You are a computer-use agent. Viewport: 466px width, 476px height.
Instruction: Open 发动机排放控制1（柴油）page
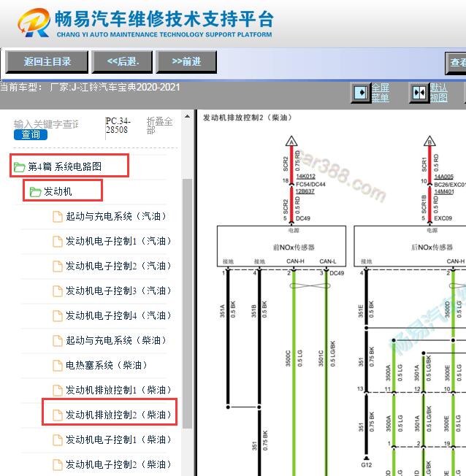click(118, 390)
